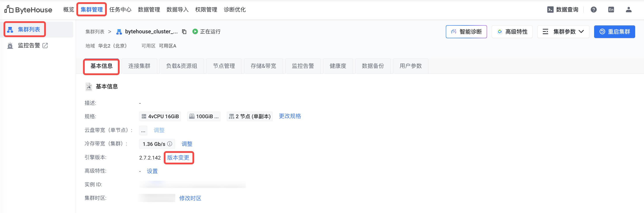644x213 pixels.
Task: Open the 概览 menu
Action: click(68, 10)
